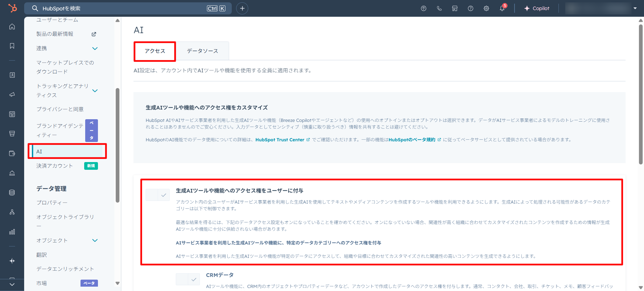Open Bookmarks icon in left rail
The width and height of the screenshot is (644, 291).
[12, 46]
